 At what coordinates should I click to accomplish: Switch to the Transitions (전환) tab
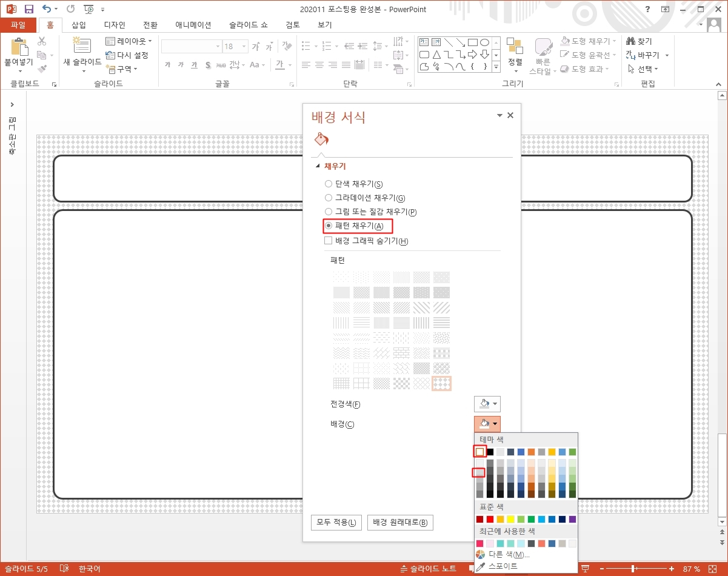150,25
